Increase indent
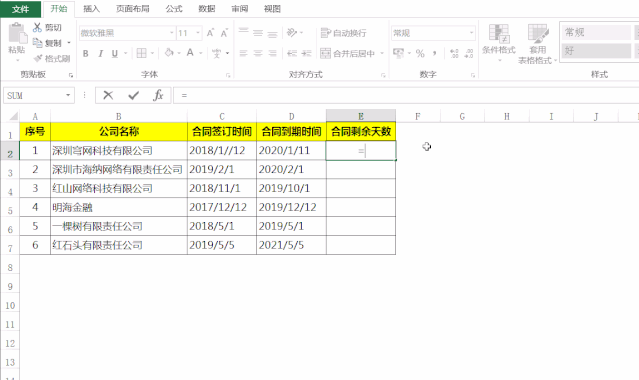The width and height of the screenshot is (639, 380). click(306, 53)
